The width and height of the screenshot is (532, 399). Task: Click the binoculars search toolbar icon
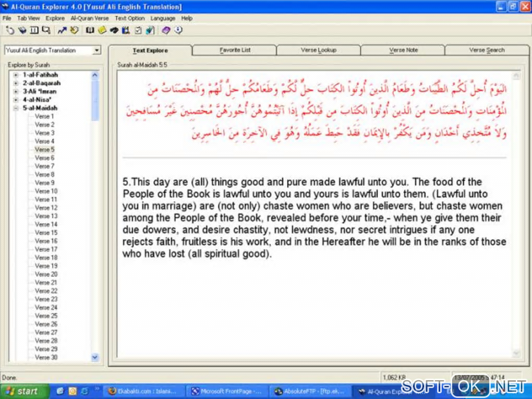coord(114,31)
